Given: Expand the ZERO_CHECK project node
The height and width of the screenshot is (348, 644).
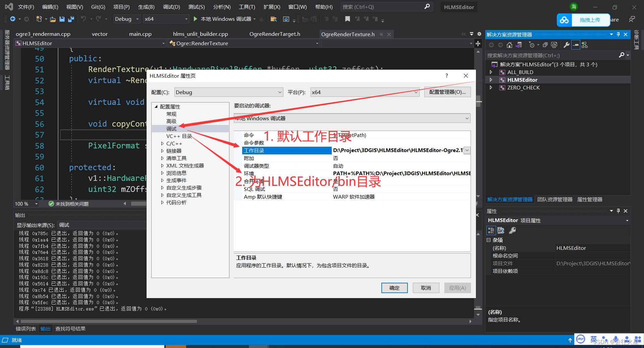Looking at the screenshot, I should pos(491,87).
